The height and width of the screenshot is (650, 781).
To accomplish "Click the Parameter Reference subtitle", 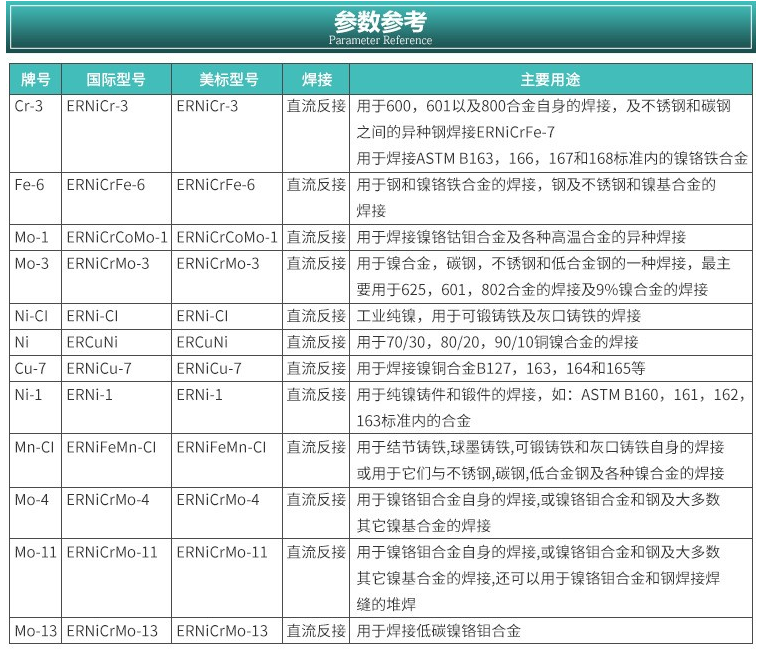I will [380, 40].
